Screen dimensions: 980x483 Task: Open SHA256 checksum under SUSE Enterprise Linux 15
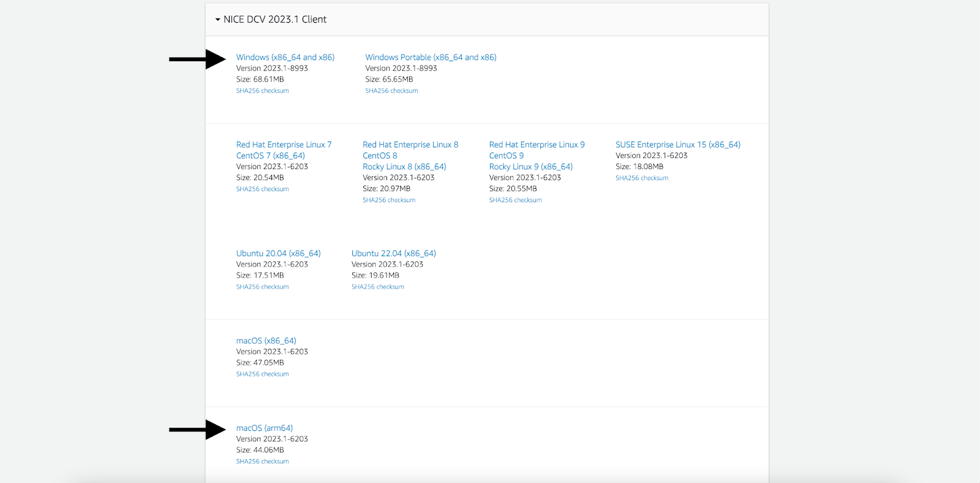coord(642,178)
